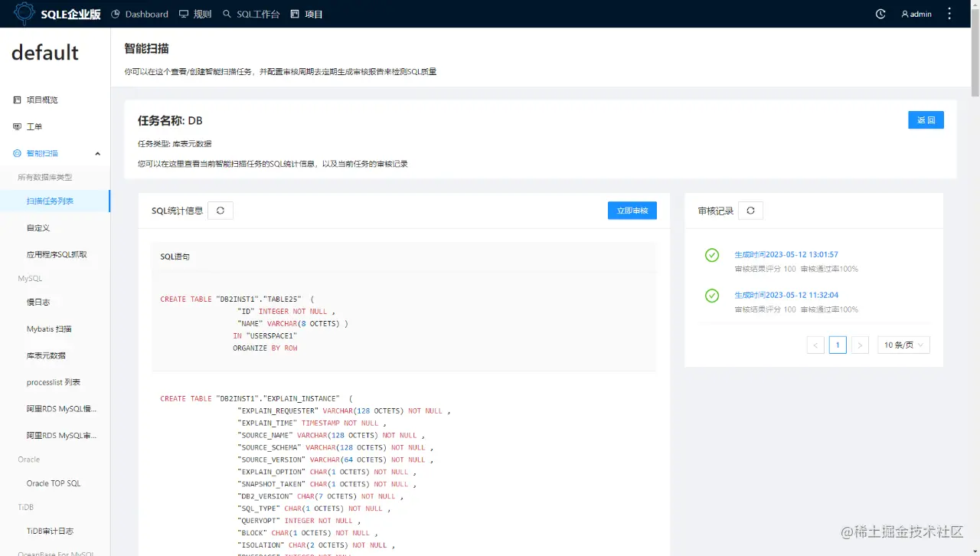980x556 pixels.
Task: Open the 10 条/页 page size dropdown
Action: point(903,345)
